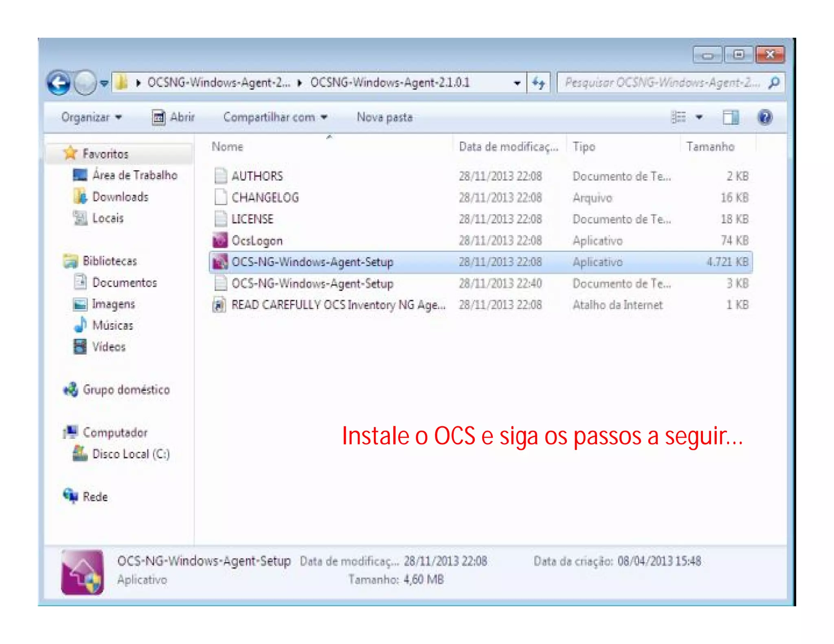The image size is (834, 644).
Task: Click OCSNG-Windows-Agent-2... parent breadcrumb
Action: pos(219,83)
